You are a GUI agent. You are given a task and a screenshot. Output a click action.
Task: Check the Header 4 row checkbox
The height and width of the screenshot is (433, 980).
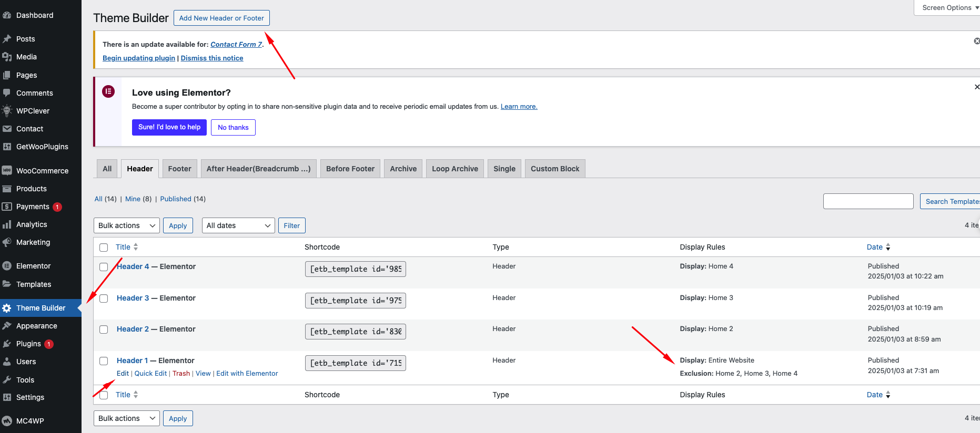[x=104, y=267]
